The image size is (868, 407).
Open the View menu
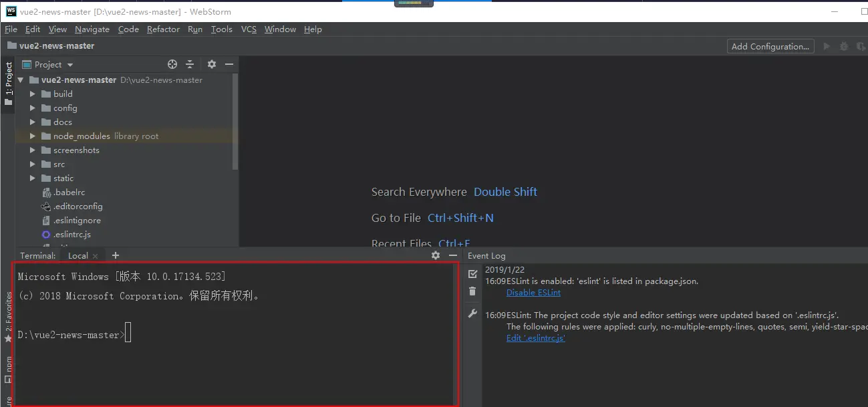tap(58, 29)
